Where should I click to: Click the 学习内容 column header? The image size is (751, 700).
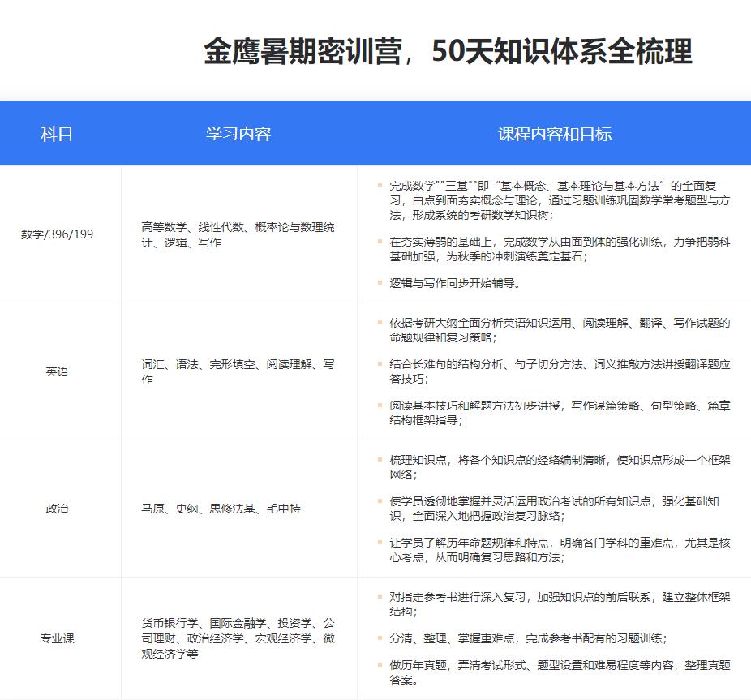(241, 134)
